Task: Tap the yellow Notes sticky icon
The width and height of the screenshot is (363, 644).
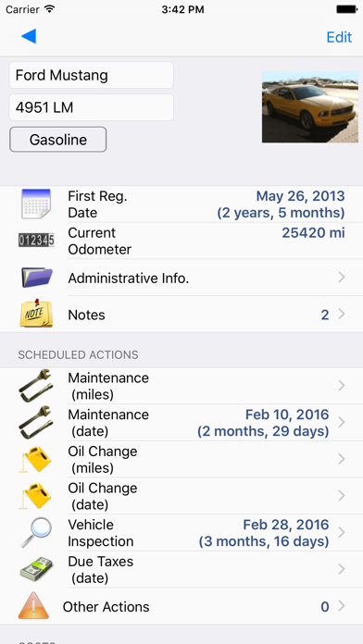Action: (x=36, y=314)
